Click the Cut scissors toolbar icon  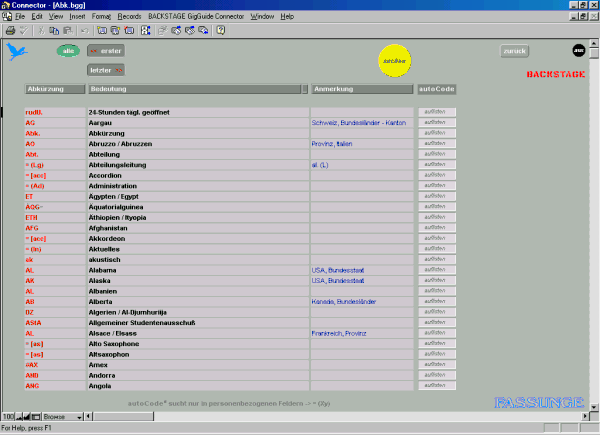(41, 31)
